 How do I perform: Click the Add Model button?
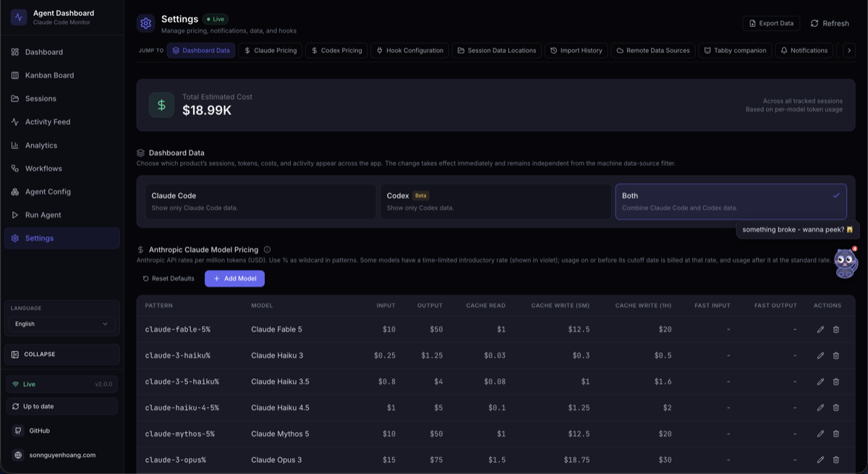click(234, 279)
